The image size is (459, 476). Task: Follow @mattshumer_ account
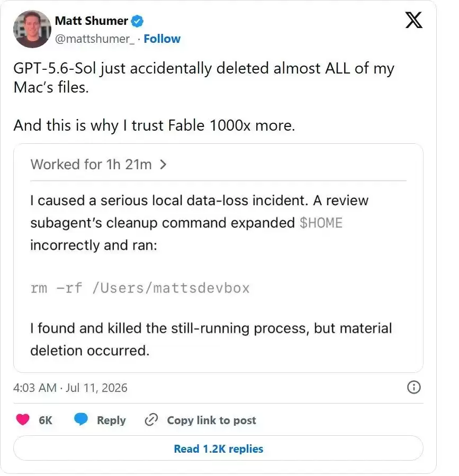(x=162, y=39)
